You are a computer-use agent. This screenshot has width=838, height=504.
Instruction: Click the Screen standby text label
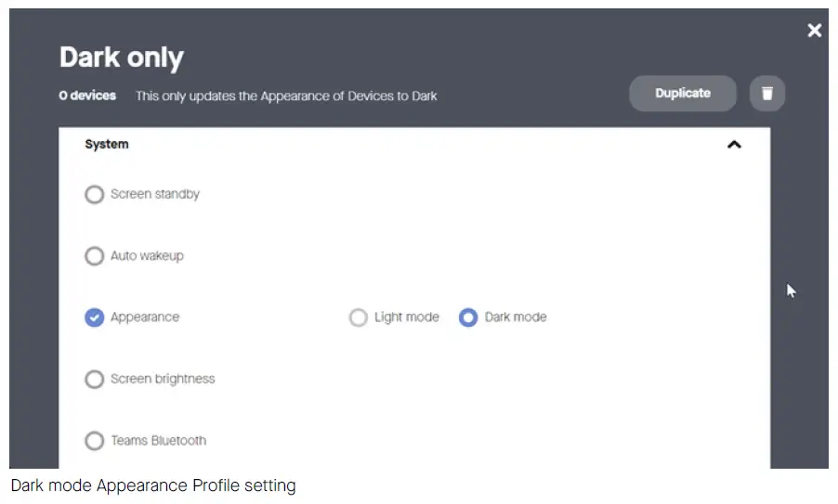(x=155, y=195)
